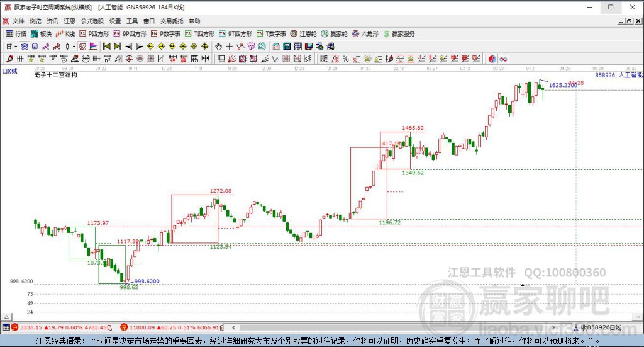The height and width of the screenshot is (347, 644).
Task: Open the 交易委托 menu
Action: 172,21
